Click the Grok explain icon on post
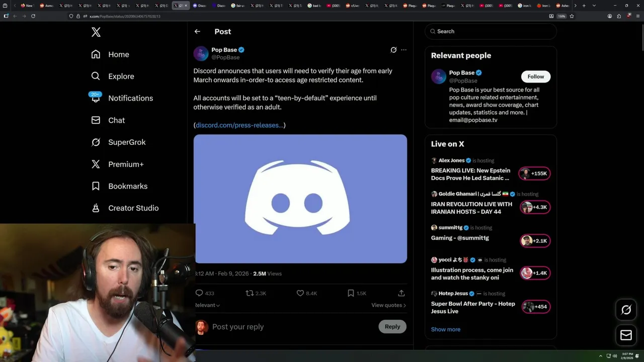 click(x=393, y=50)
